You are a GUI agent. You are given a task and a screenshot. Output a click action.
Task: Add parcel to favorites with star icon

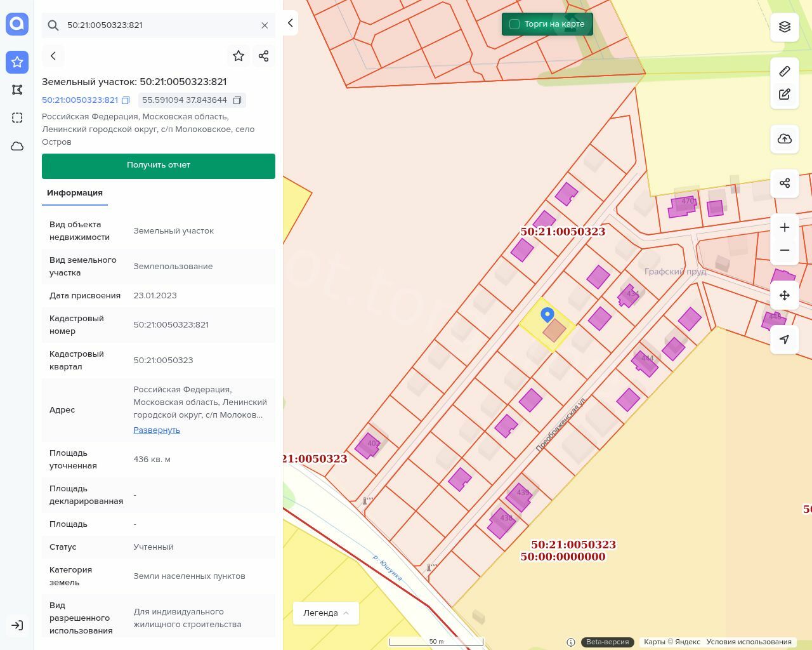(239, 56)
